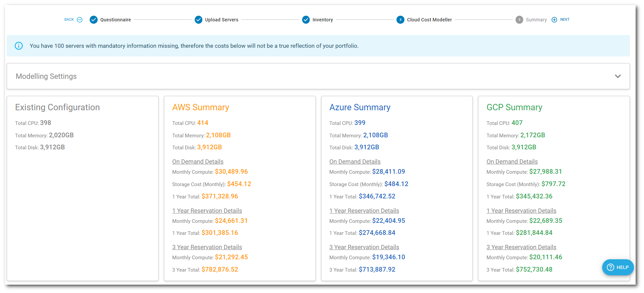Click the Upload Servers checkmark icon
644x293 pixels.
198,20
